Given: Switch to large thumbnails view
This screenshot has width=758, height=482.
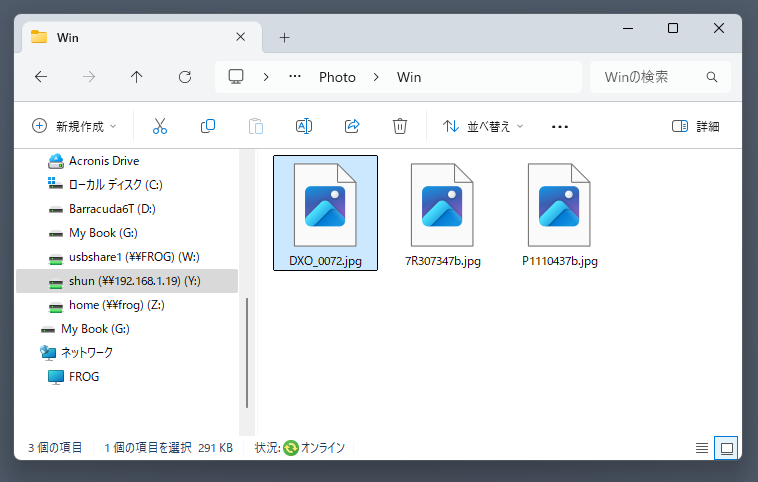Looking at the screenshot, I should coord(726,448).
